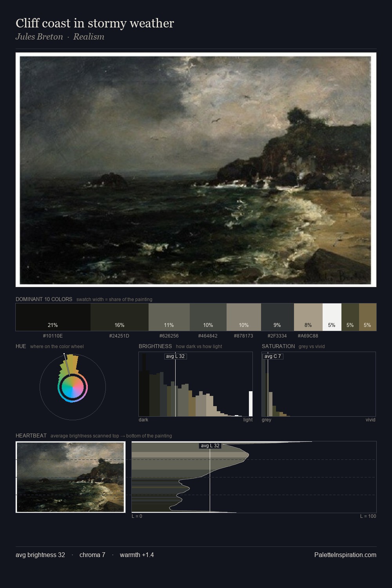Click the 'light' axis label
This screenshot has height=588, width=392.
click(x=248, y=420)
